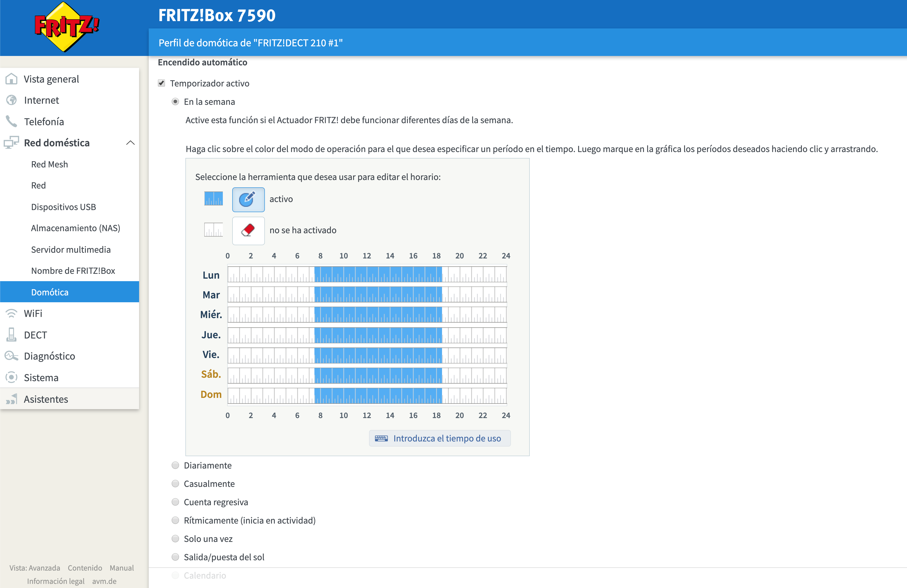Viewport: 907px width, 588px height.
Task: Select Salida/puesta del sol option
Action: point(175,557)
